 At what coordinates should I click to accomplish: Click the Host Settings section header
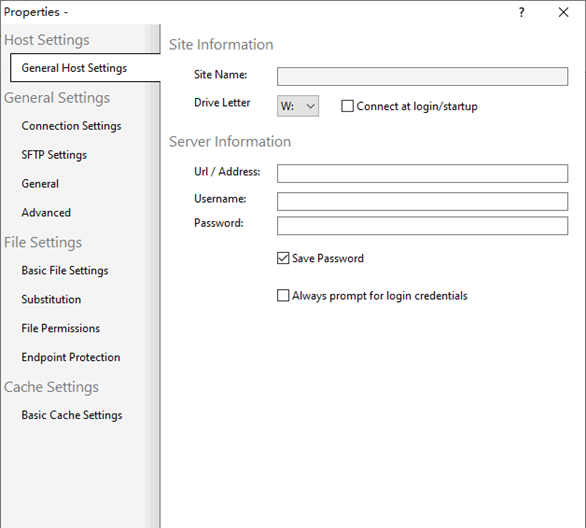pyautogui.click(x=47, y=40)
